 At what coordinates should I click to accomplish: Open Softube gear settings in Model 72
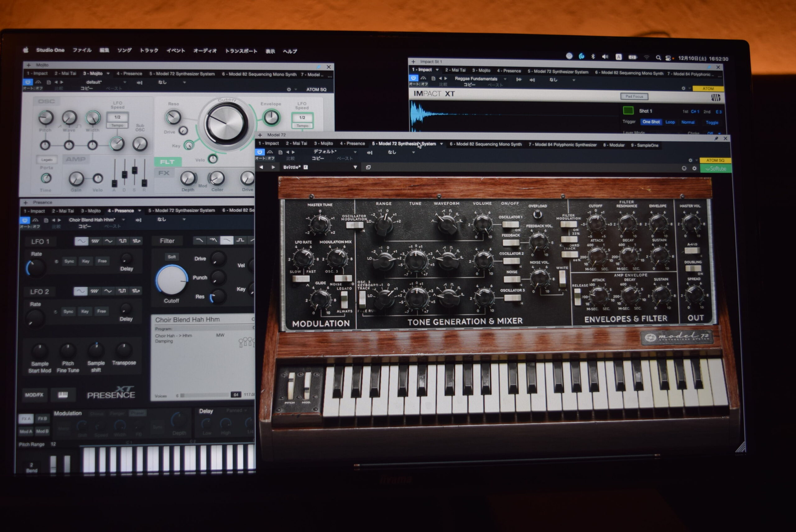coord(694,168)
